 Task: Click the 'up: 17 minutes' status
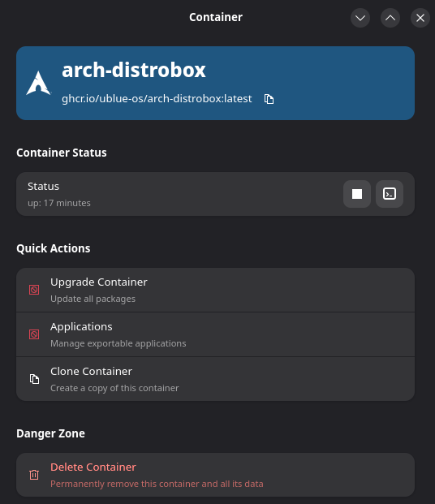coord(59,203)
